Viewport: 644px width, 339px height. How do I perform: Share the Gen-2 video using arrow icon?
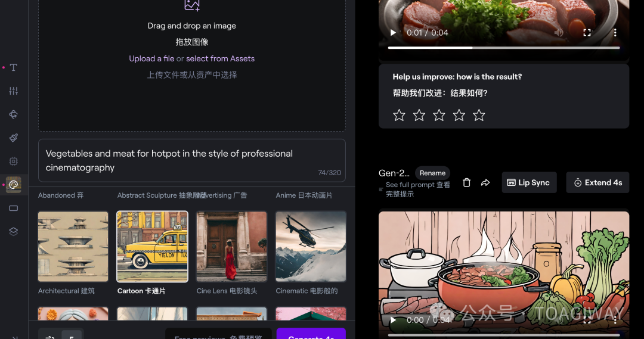(485, 183)
